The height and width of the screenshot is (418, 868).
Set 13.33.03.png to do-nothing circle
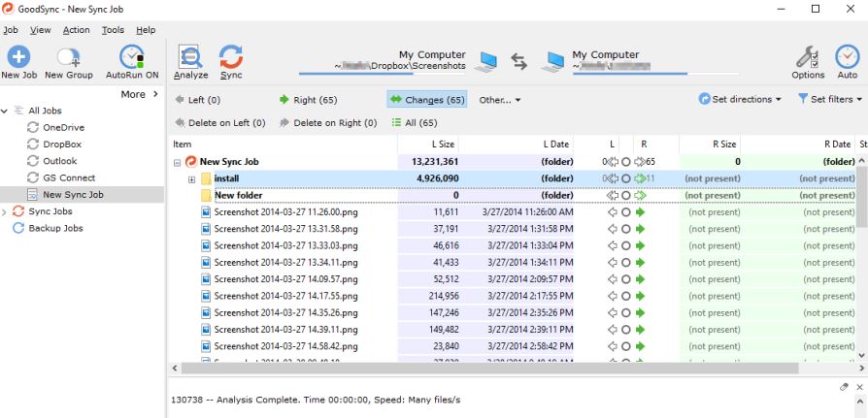625,245
